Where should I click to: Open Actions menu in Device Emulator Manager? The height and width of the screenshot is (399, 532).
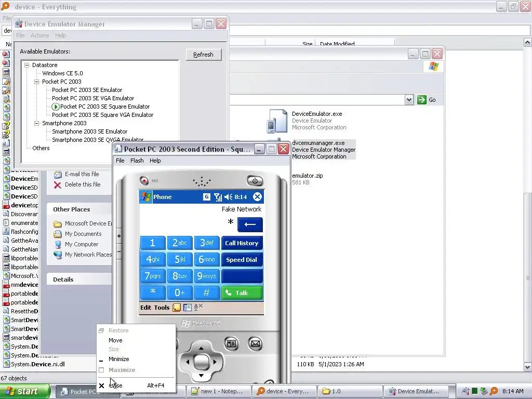39,35
